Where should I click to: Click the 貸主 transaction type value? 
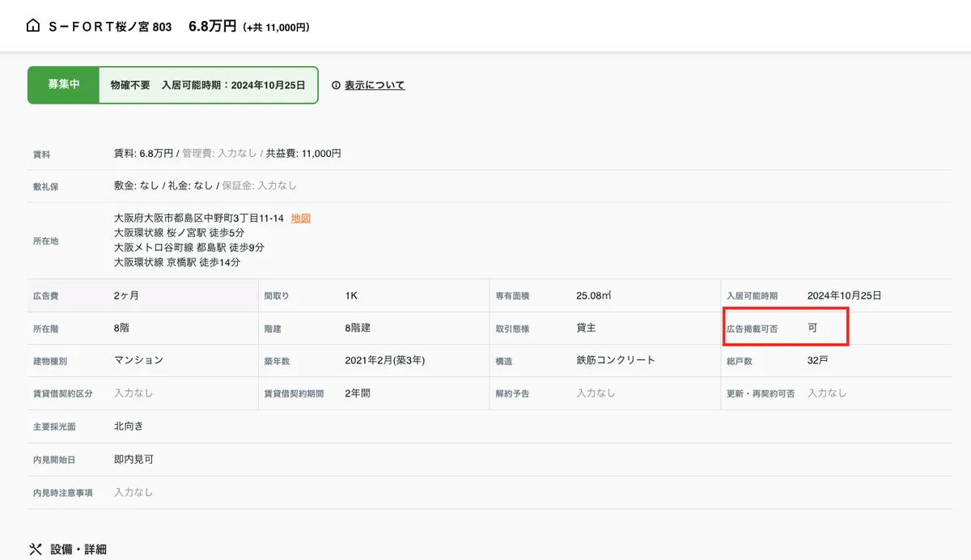coord(586,328)
